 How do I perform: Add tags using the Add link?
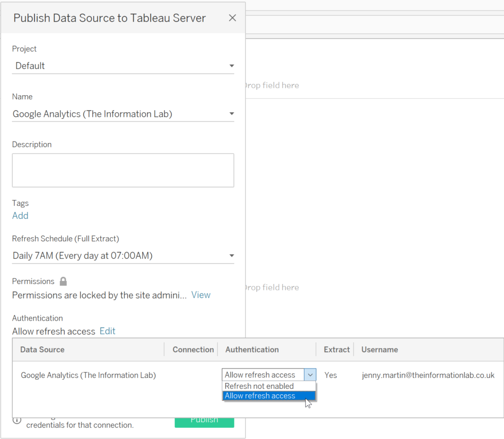[20, 215]
